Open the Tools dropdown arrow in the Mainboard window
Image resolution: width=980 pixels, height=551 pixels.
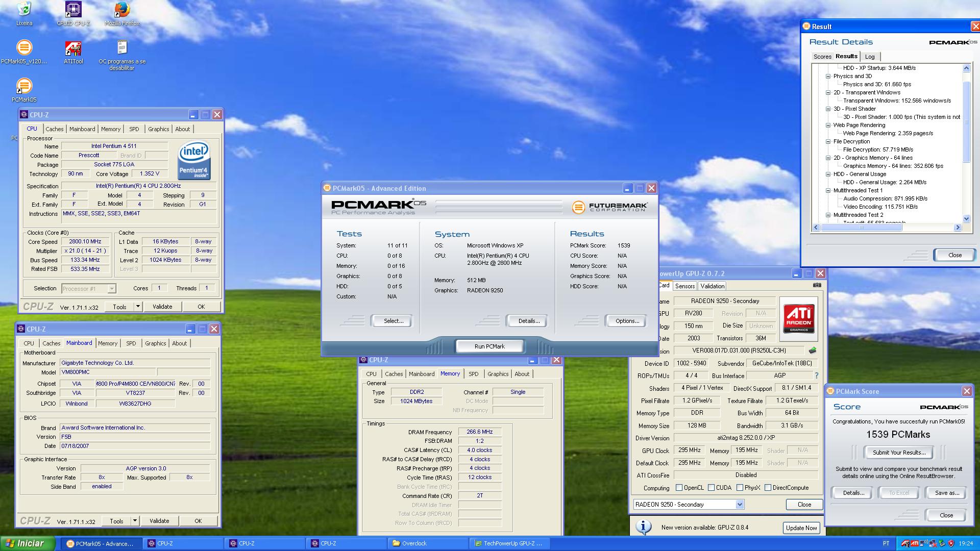[x=135, y=521]
